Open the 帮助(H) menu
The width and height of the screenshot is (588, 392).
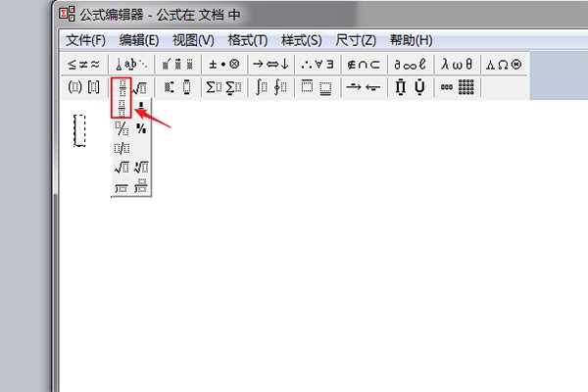click(x=411, y=40)
